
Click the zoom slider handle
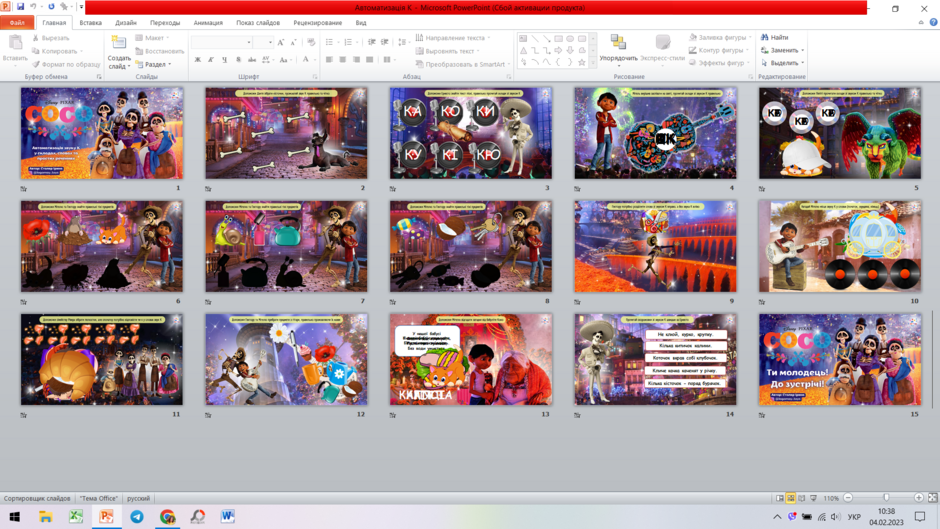point(886,498)
